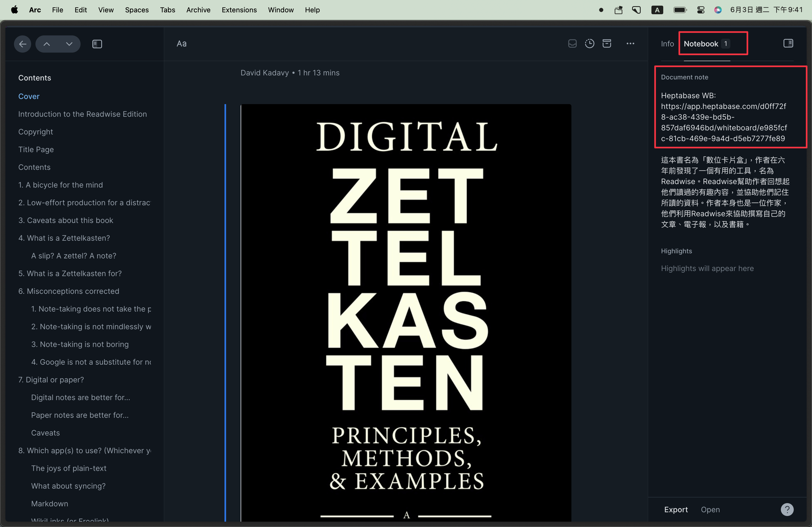Image resolution: width=812 pixels, height=527 pixels.
Task: Move document to inbox icon
Action: (x=572, y=44)
